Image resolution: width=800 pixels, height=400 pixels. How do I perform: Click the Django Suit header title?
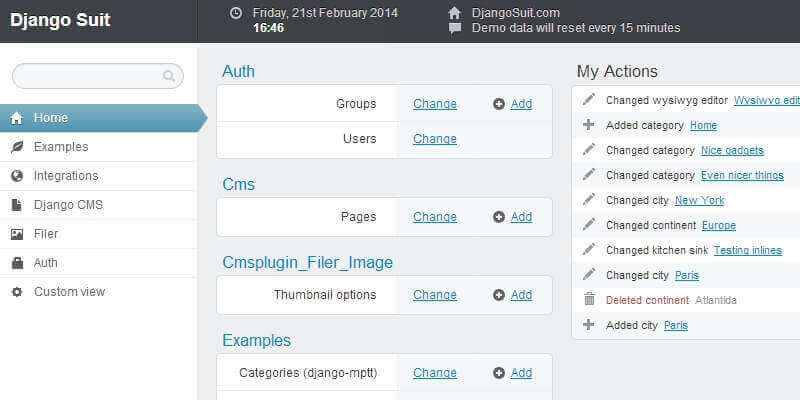click(x=60, y=20)
